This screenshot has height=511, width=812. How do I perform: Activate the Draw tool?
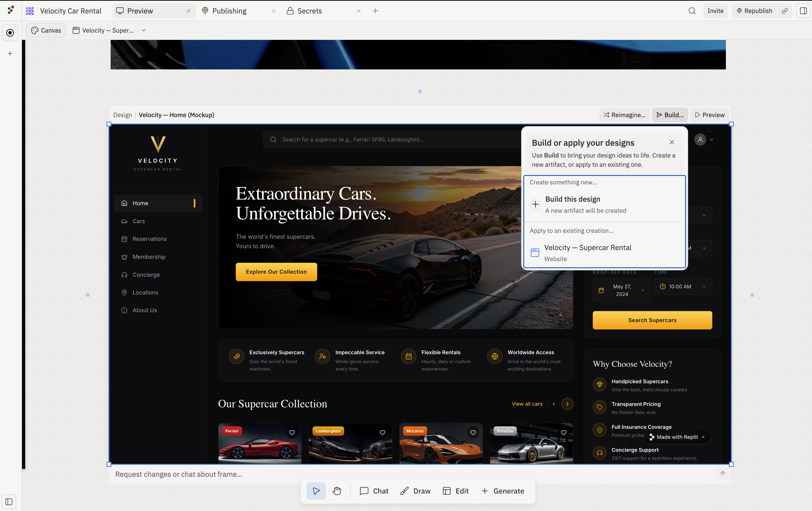tap(415, 491)
